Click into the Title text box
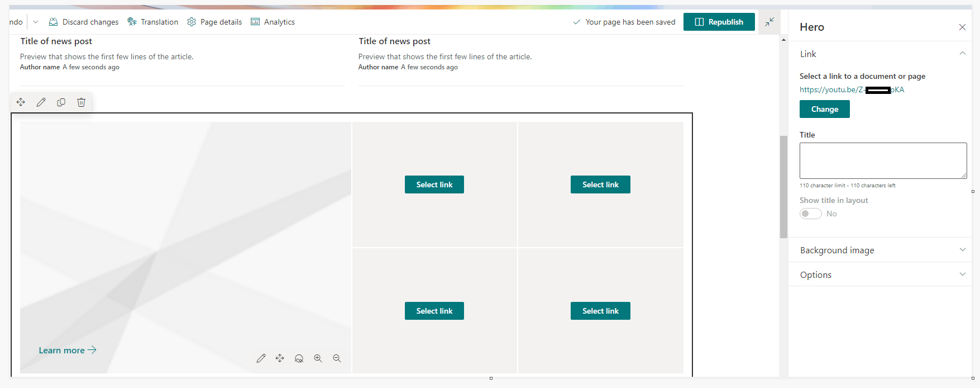This screenshot has height=388, width=980. [x=883, y=160]
